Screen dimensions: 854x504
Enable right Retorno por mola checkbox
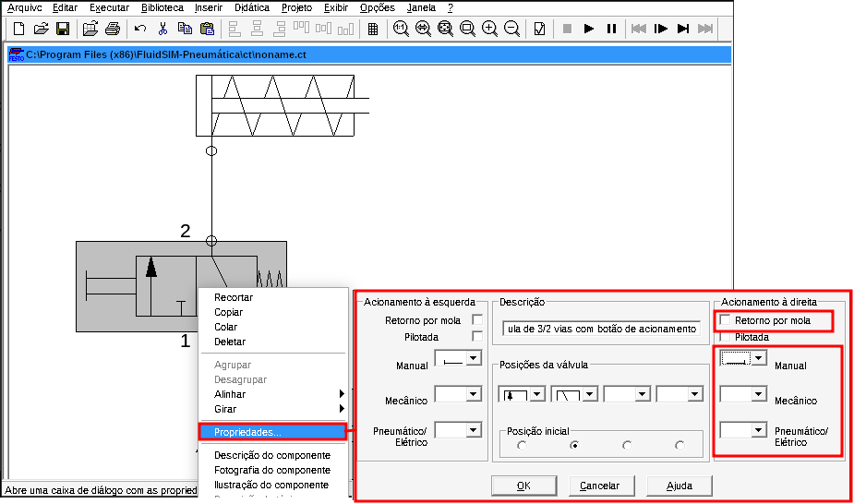tap(725, 320)
